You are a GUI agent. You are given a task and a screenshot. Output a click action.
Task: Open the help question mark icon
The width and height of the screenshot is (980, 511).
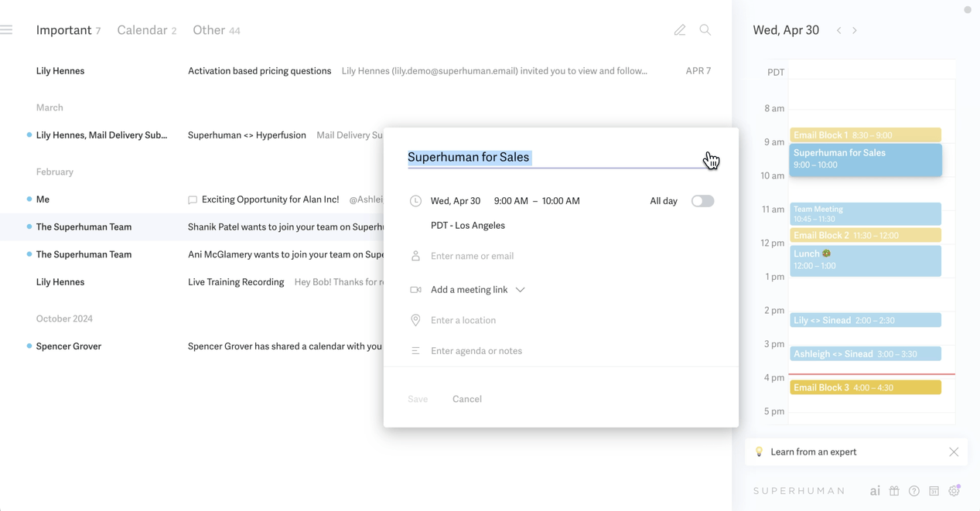(914, 491)
